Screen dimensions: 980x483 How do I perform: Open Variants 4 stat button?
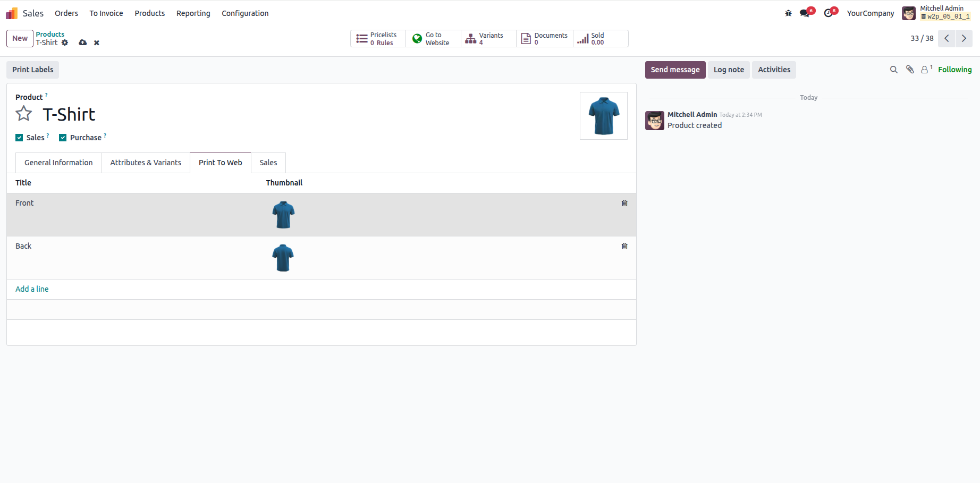pyautogui.click(x=488, y=39)
